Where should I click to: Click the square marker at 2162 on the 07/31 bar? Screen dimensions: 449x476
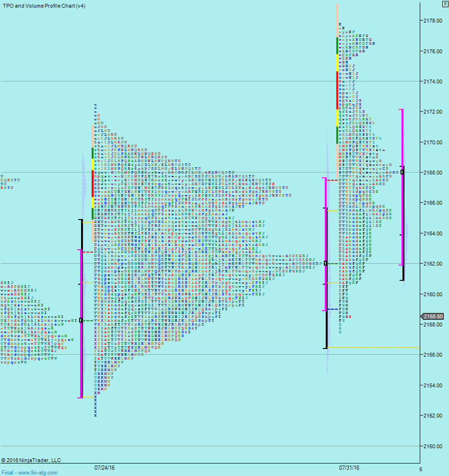click(x=326, y=263)
